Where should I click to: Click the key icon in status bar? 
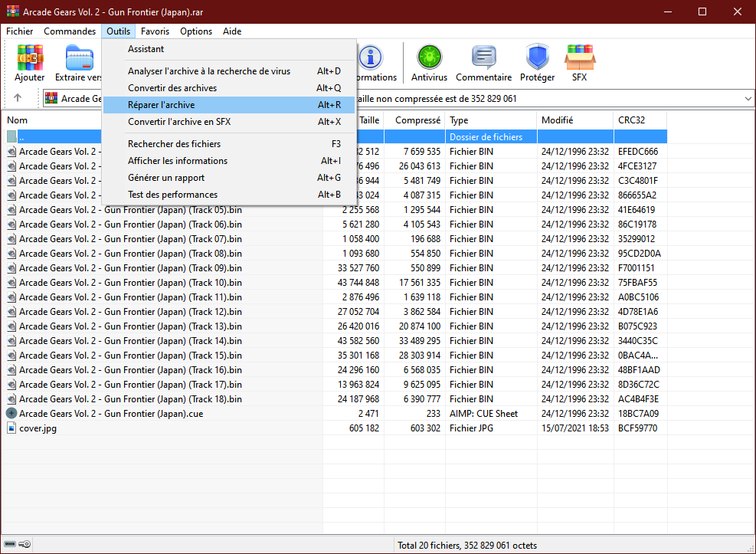coord(25,544)
